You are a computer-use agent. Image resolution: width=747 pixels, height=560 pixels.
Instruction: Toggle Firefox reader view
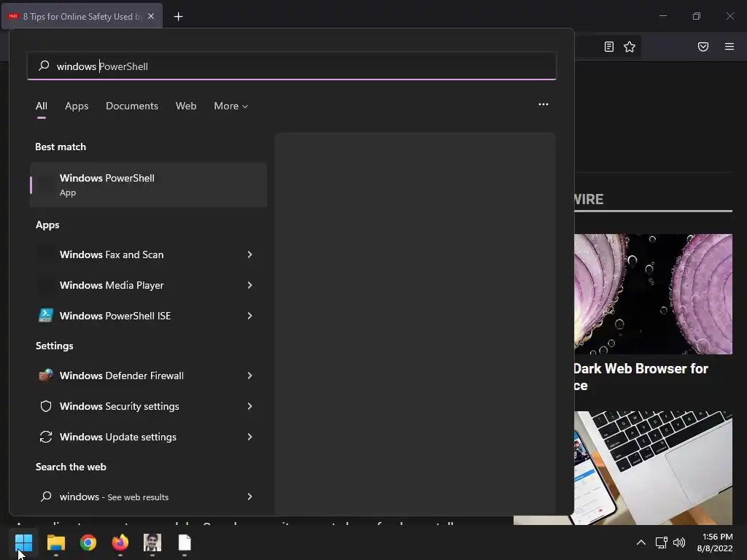pyautogui.click(x=609, y=47)
